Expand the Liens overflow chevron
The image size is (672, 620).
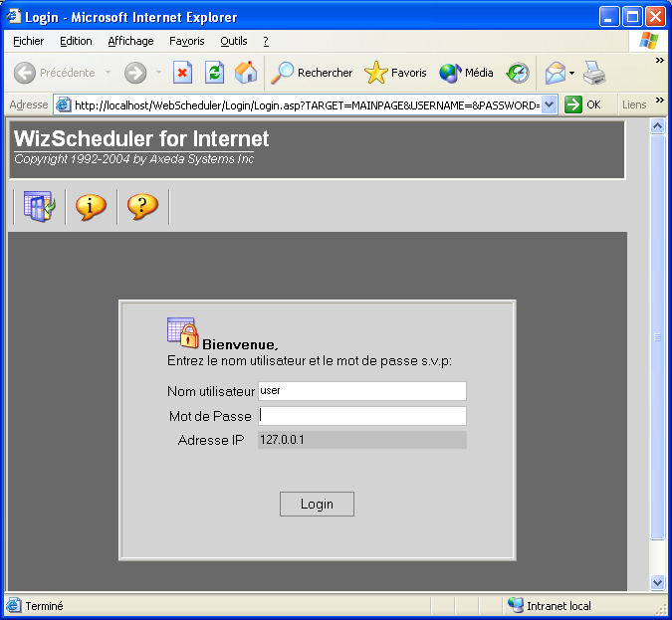(660, 100)
